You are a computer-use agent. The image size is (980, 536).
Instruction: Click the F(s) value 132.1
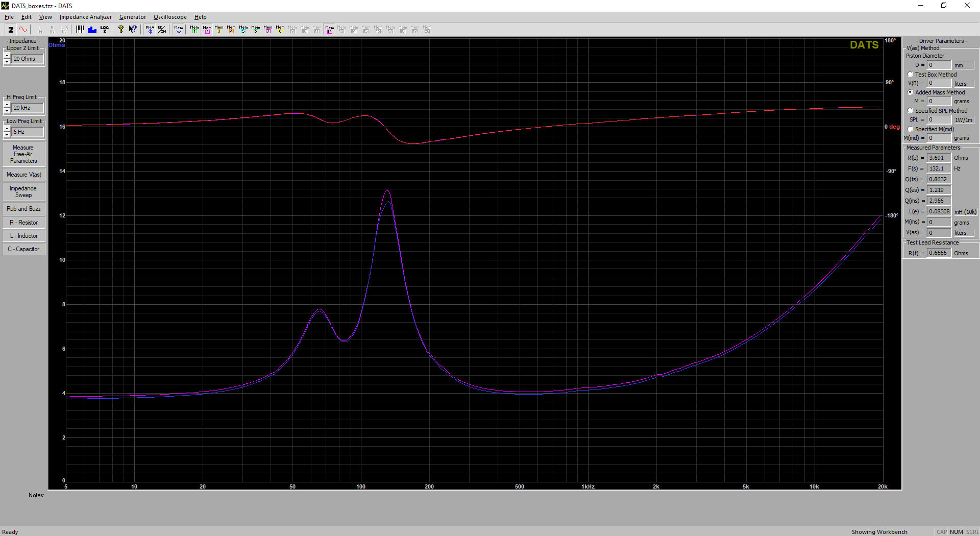(x=939, y=168)
